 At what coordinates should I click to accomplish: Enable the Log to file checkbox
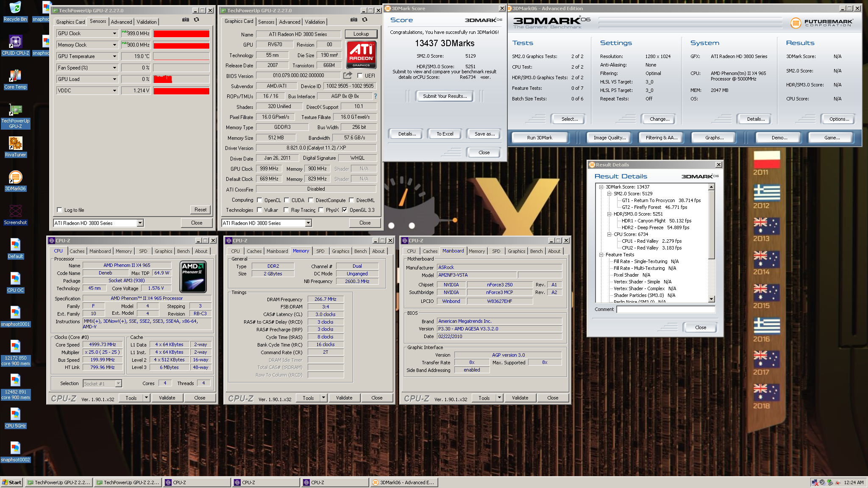click(59, 210)
